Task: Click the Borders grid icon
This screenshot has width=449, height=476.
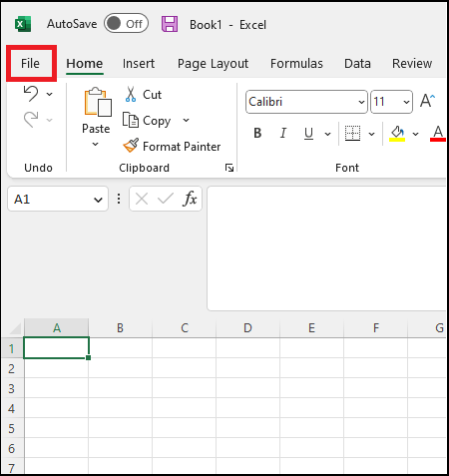Action: pos(352,133)
